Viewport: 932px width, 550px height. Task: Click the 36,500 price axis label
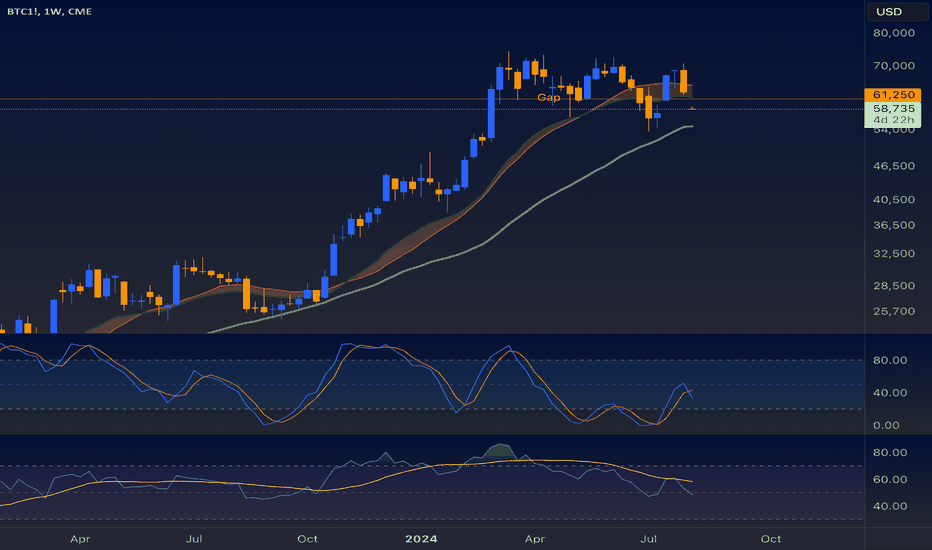[893, 225]
